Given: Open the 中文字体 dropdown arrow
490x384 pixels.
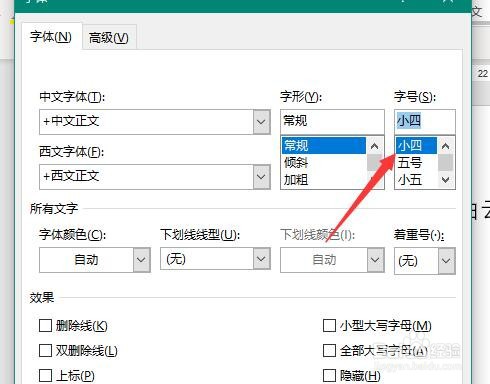Looking at the screenshot, I should [261, 122].
